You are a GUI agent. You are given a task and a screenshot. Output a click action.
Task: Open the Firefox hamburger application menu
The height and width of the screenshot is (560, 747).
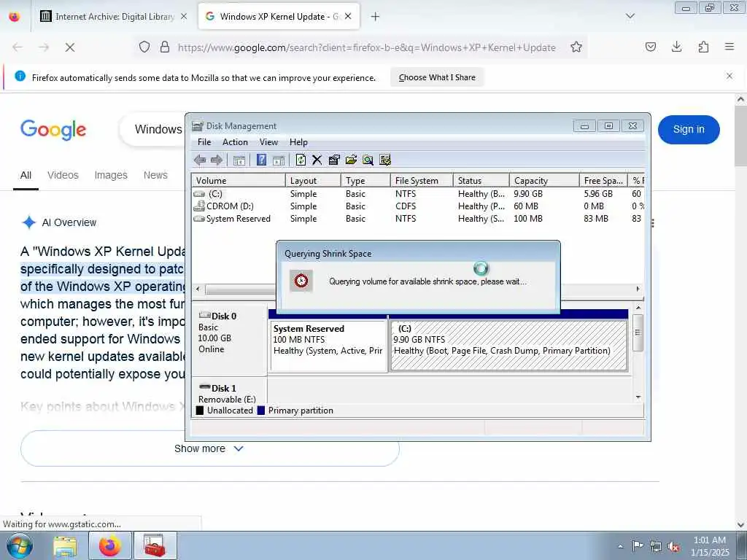click(x=729, y=47)
